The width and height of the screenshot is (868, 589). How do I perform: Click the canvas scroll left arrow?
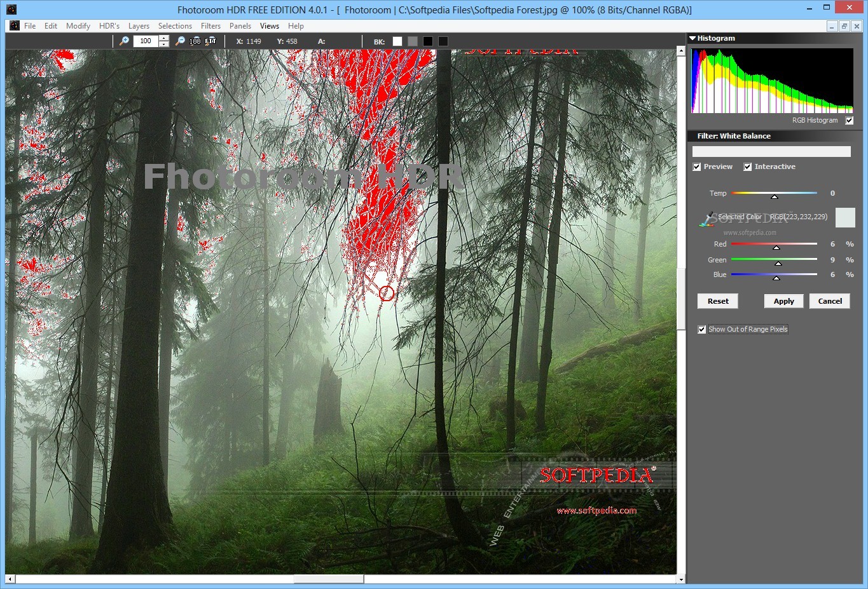[10, 579]
